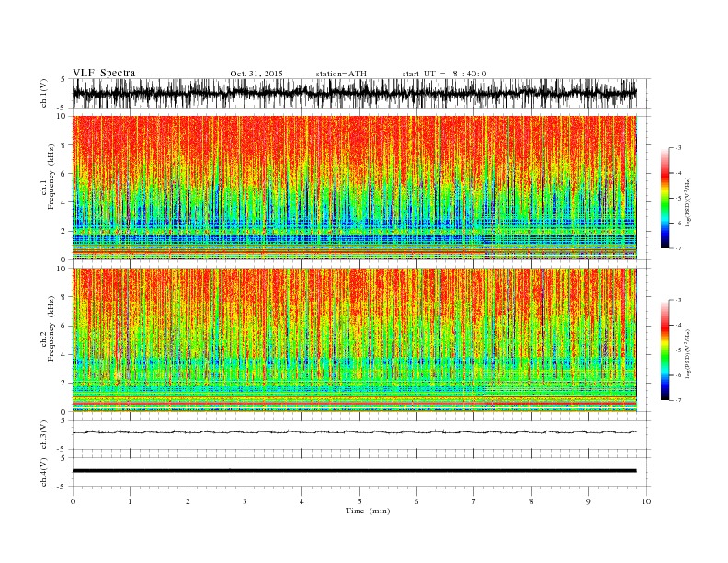Click the ch.2 spectrogram panel
This screenshot has width=728, height=563.
click(x=354, y=340)
